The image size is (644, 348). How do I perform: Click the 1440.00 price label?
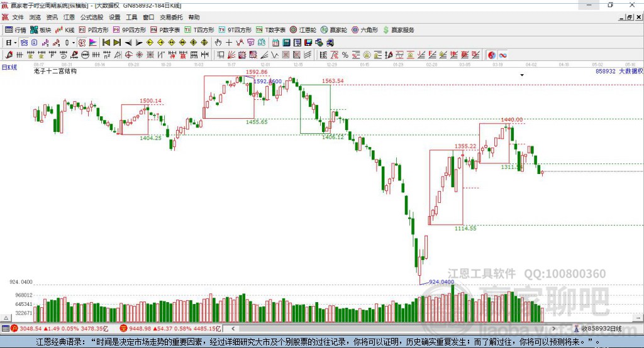coord(512,120)
